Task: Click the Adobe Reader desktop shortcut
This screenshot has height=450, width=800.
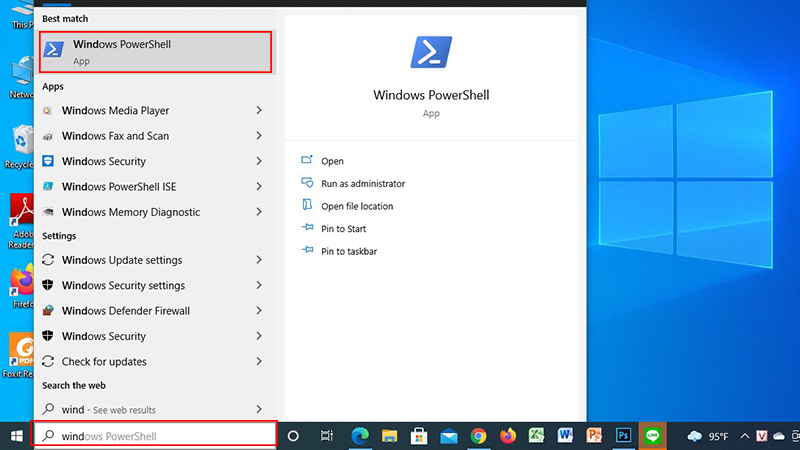Action: tap(20, 220)
